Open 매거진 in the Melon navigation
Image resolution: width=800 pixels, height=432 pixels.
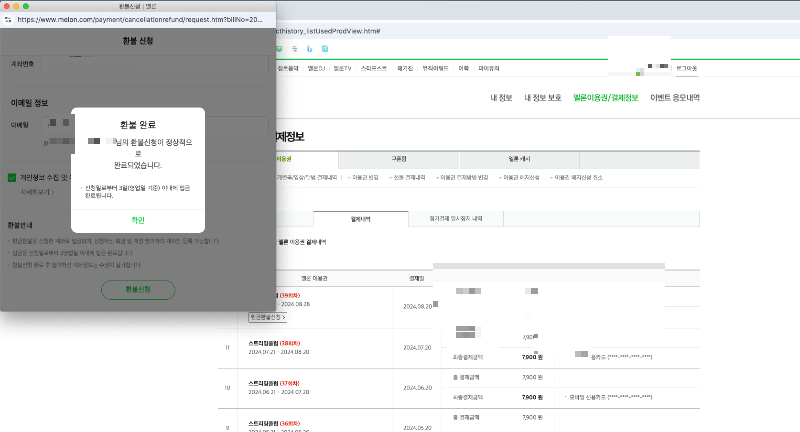(x=405, y=68)
